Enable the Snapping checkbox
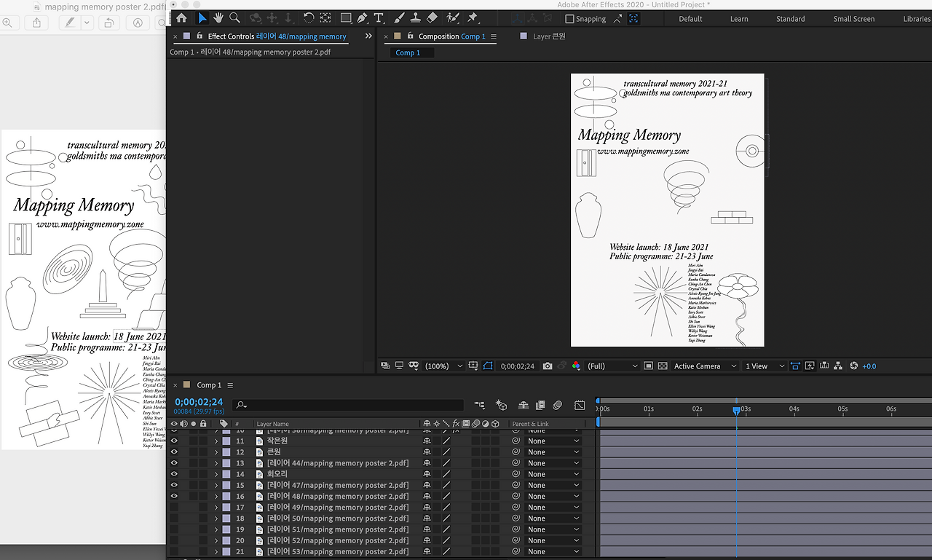The image size is (932, 560). (x=569, y=19)
